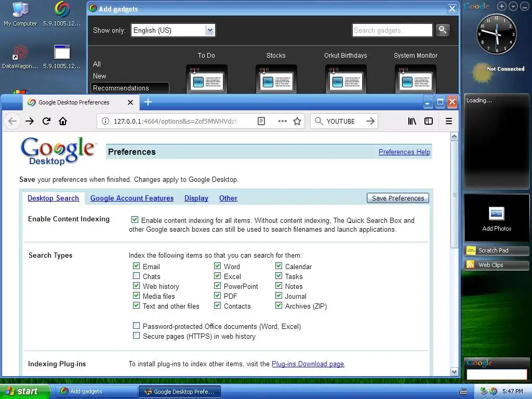Show the browser sidebars icon
The image size is (532, 399).
429,121
